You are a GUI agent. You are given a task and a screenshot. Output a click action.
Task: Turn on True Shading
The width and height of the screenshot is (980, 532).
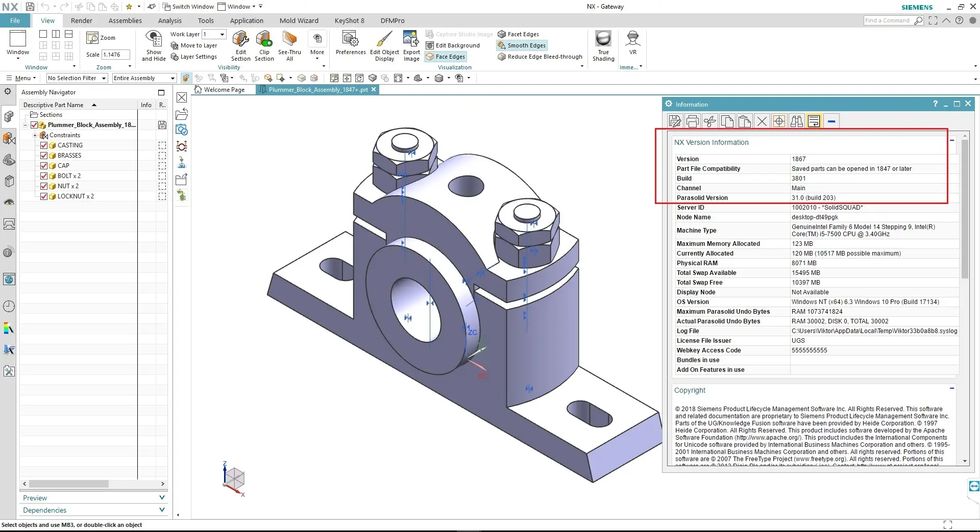point(603,45)
